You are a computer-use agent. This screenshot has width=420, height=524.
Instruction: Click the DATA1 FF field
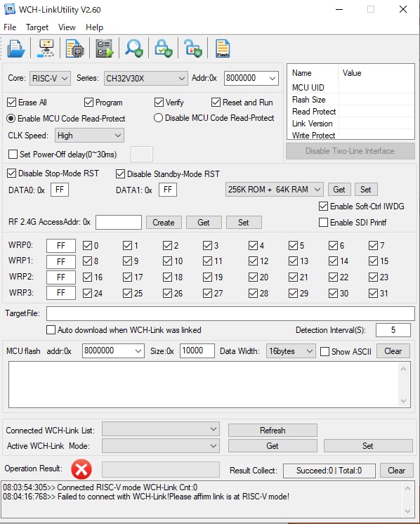pos(168,190)
